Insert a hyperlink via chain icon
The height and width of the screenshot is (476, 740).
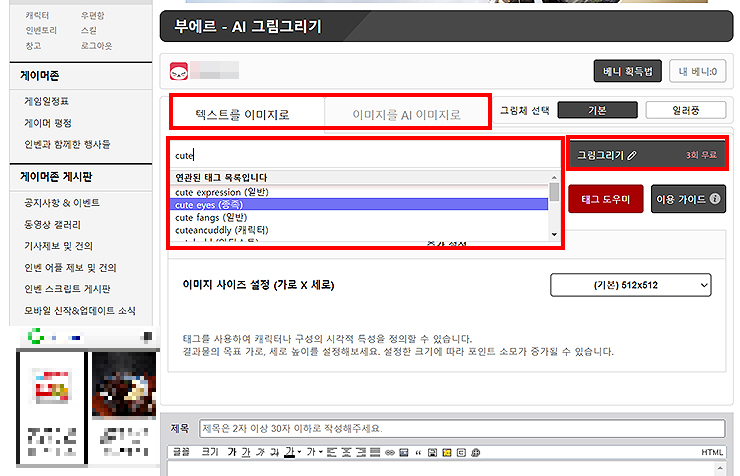[390, 452]
